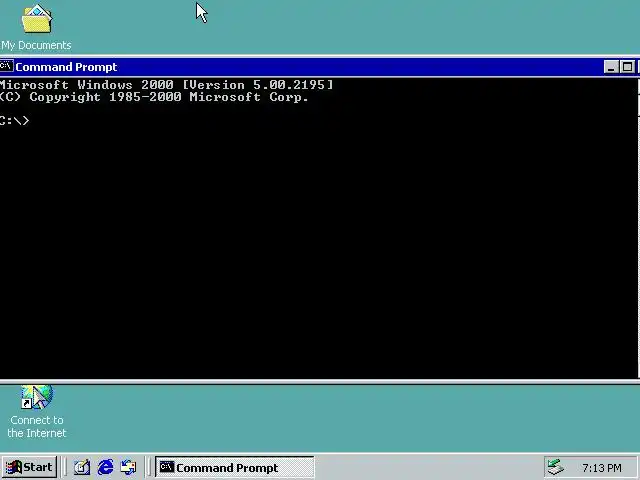The width and height of the screenshot is (640, 480).
Task: Click the C:\> prompt line
Action: [x=15, y=121]
